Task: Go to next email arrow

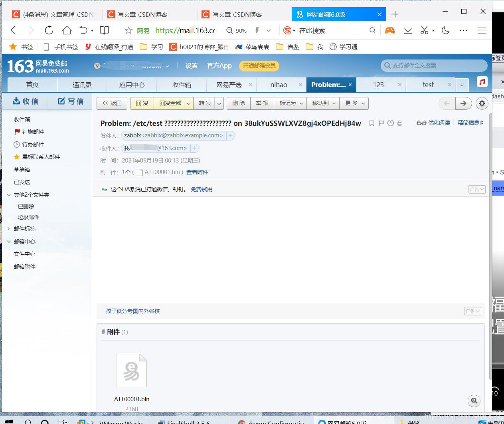Action: click(x=463, y=103)
